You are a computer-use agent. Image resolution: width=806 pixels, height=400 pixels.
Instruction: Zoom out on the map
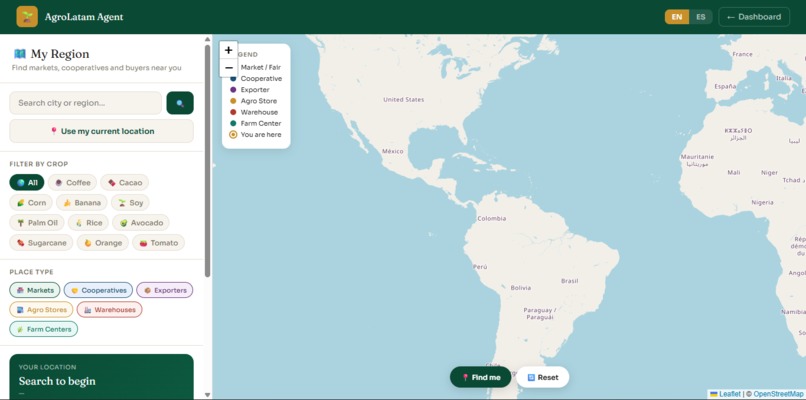(229, 68)
